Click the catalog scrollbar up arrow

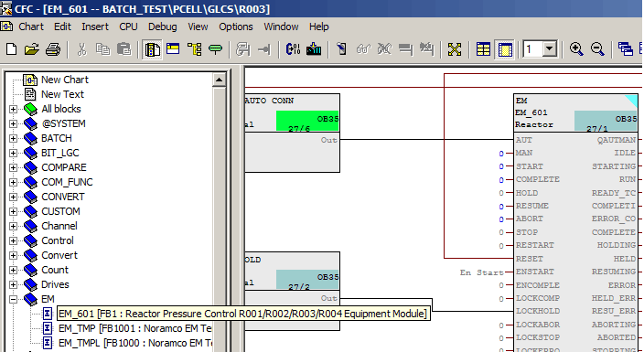[219, 80]
